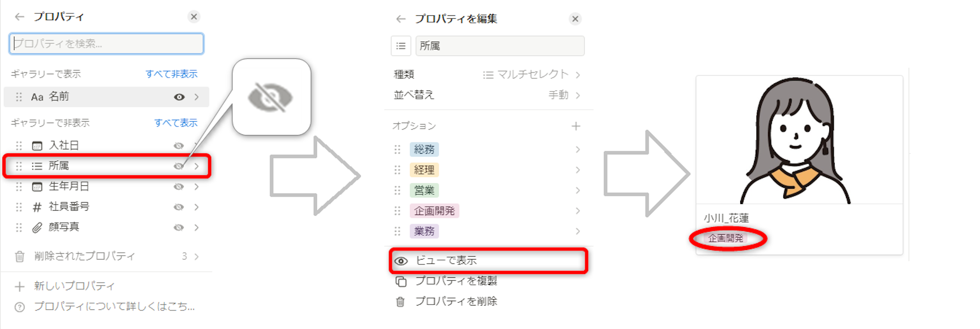Hide the 名前 property using eye icon

[x=179, y=97]
